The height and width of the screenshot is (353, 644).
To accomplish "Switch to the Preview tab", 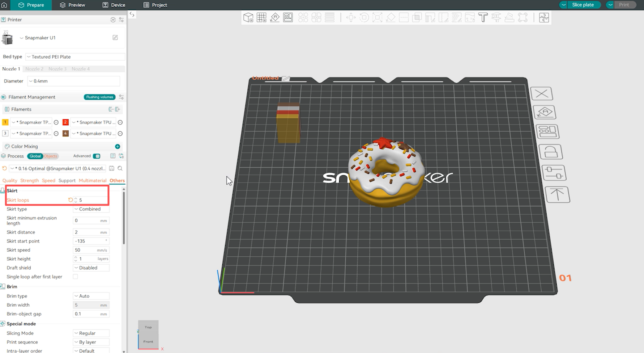I will click(72, 5).
